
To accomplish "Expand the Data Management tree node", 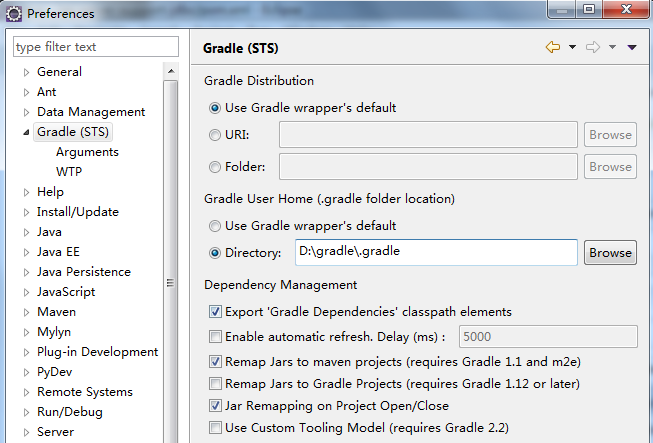I will [26, 112].
